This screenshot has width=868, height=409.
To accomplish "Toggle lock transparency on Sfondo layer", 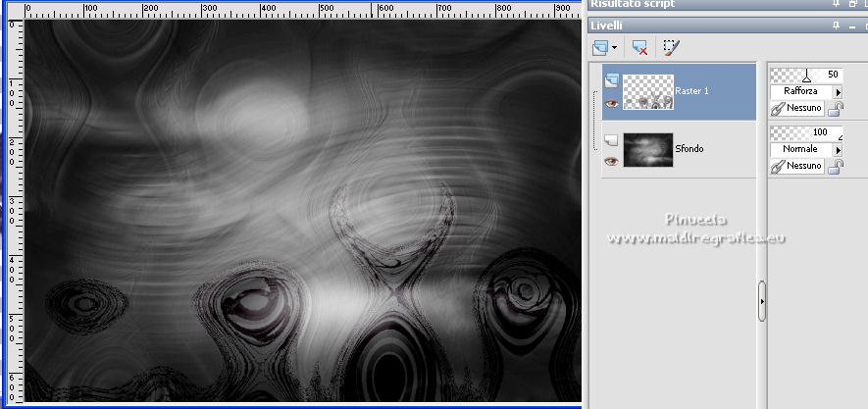I will (836, 167).
